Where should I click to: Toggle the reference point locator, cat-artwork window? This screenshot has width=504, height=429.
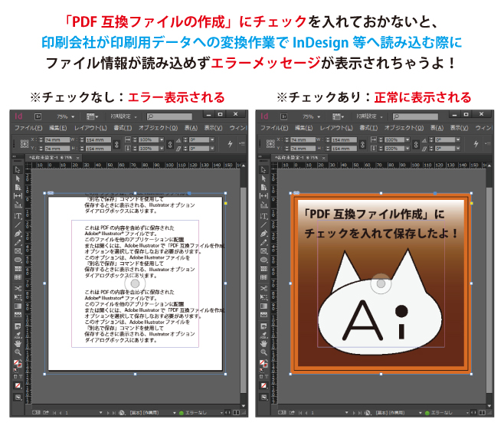(x=270, y=144)
